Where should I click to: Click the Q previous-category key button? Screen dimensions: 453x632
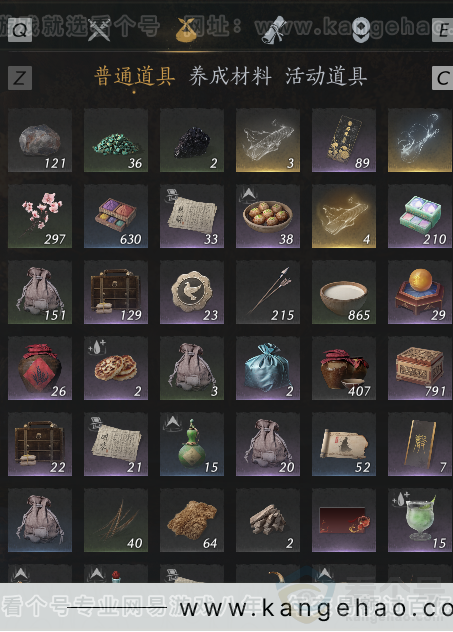pos(20,30)
